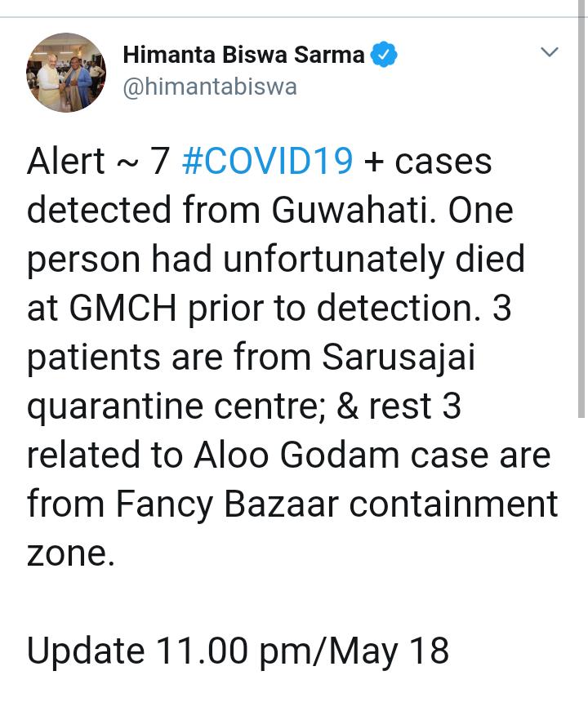Click the word Alert in the tweet
Viewport: 588px width, 702px height.
(x=66, y=162)
